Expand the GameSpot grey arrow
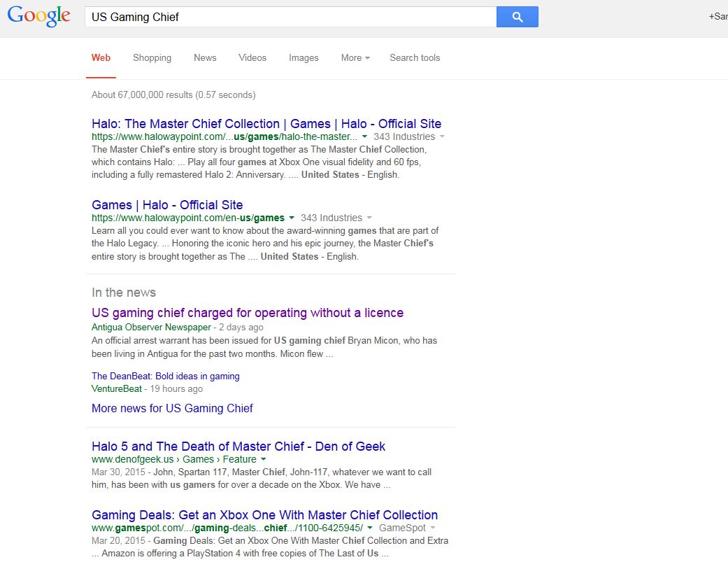The height and width of the screenshot is (569, 728). (x=433, y=528)
